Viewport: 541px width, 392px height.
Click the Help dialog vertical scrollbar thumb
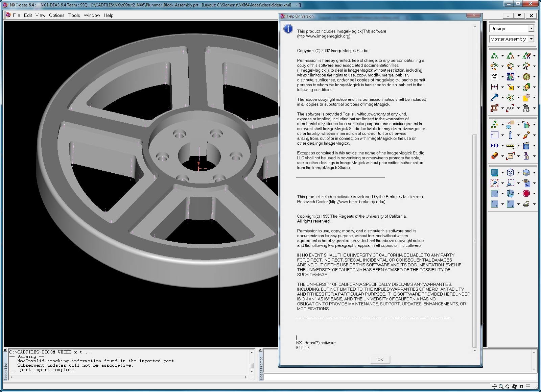(475, 241)
